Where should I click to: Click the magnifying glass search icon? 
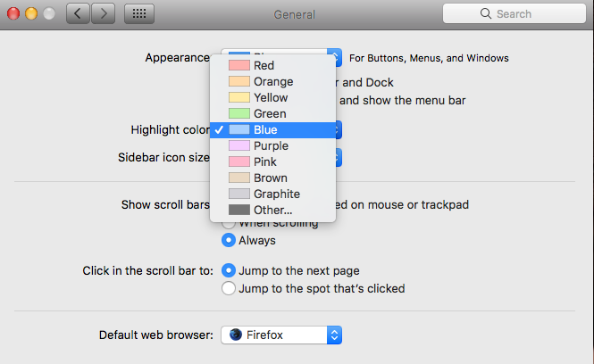pos(486,13)
